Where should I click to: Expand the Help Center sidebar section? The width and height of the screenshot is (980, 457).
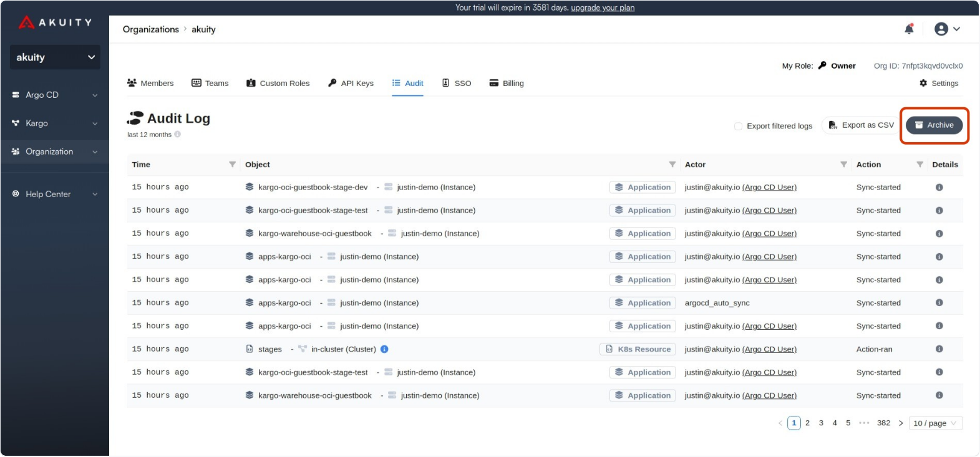(55, 194)
